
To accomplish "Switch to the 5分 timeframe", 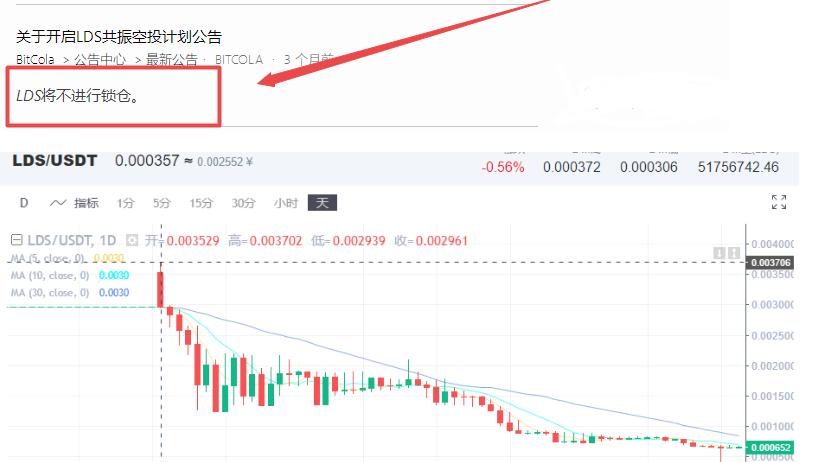I will click(162, 203).
